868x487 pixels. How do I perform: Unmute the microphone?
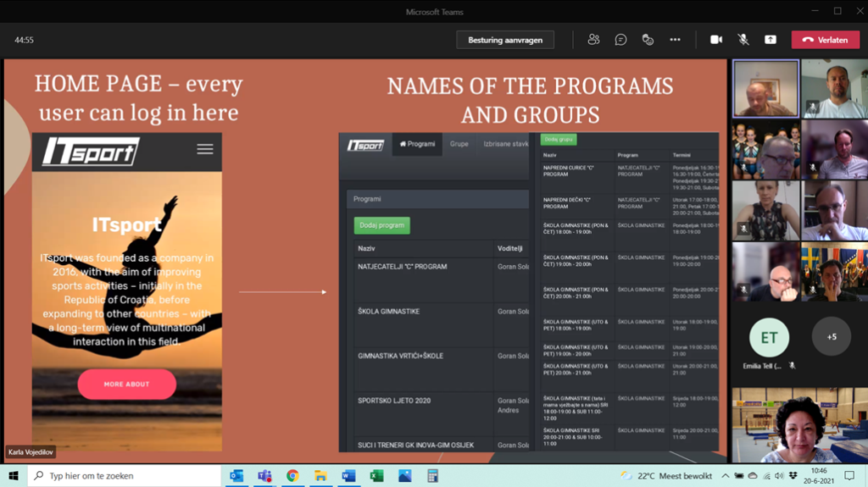743,40
